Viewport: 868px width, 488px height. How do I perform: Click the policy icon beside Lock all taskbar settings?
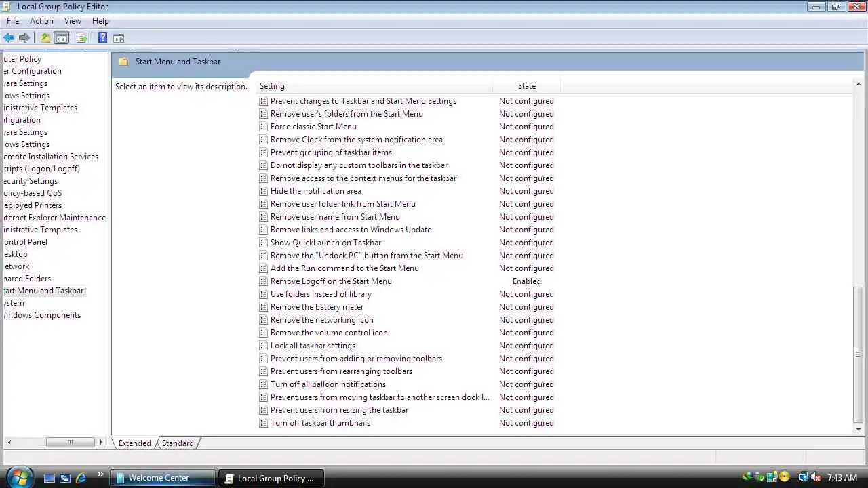pos(264,346)
